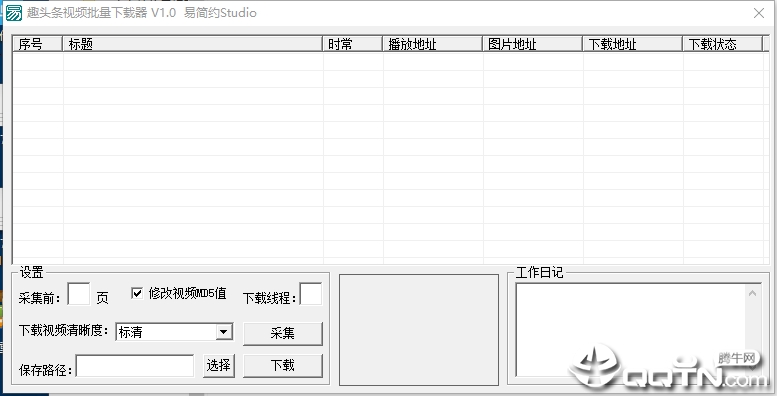Toggle the 修改视频MD5值 checkbox
Viewport: 777px width, 396px height.
(x=137, y=293)
